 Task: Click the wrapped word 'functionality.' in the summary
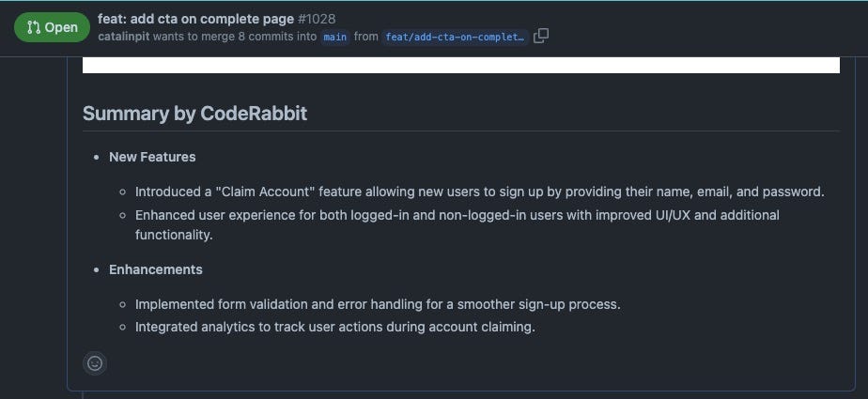174,236
